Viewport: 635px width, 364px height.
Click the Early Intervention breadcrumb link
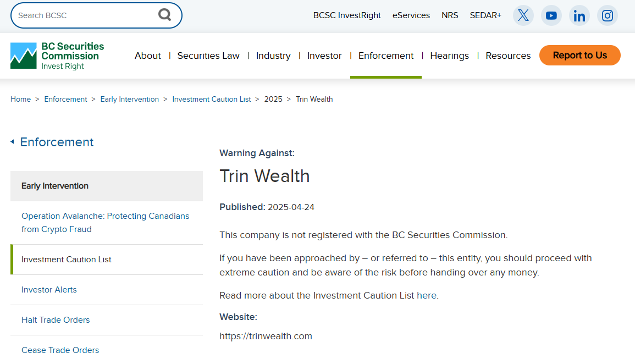tap(129, 100)
